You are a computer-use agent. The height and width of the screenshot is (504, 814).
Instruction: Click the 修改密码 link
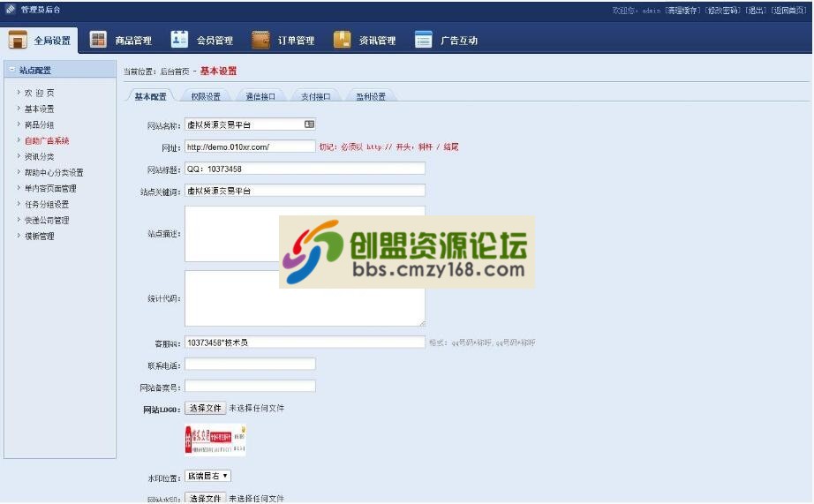(x=723, y=10)
